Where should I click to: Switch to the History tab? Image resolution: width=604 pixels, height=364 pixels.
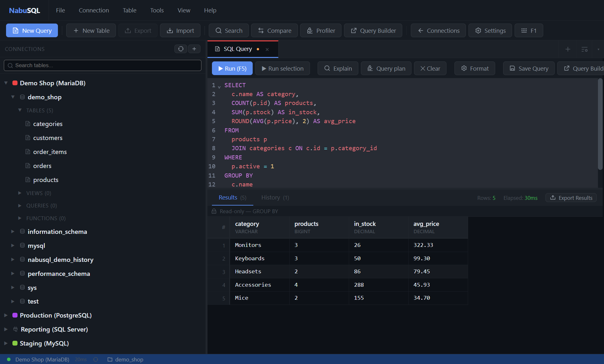275,198
